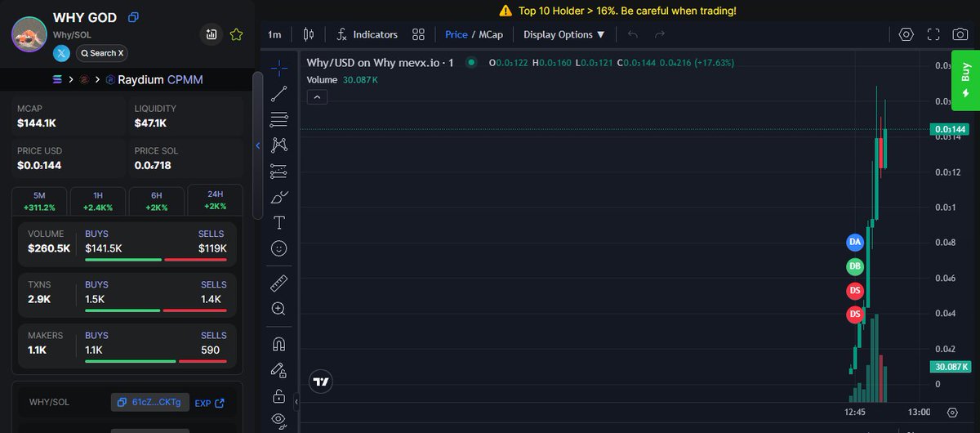The width and height of the screenshot is (980, 433).
Task: Select the XABCD pattern tool
Action: (279, 145)
